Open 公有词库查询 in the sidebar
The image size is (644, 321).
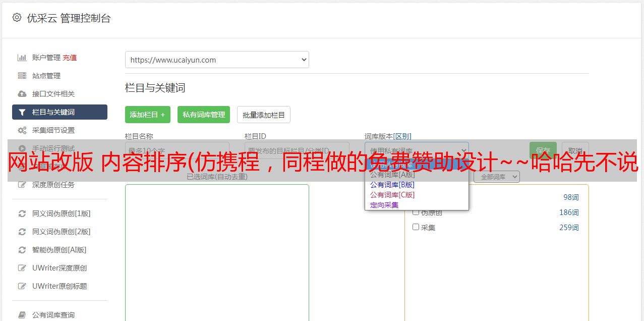coord(53,315)
